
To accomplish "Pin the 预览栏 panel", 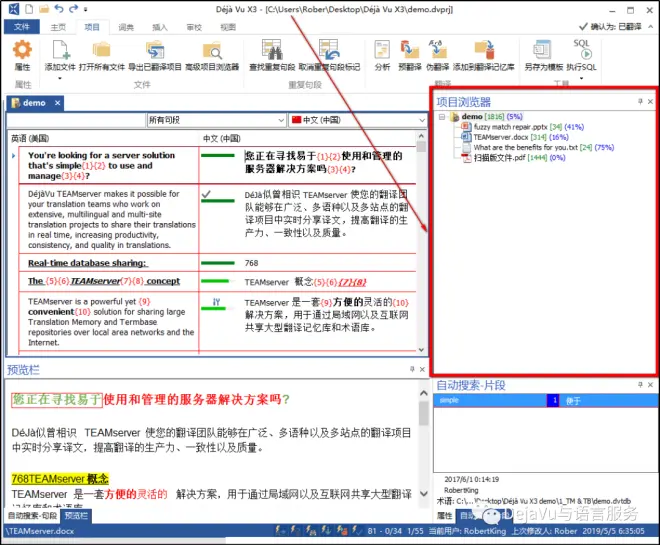I will (x=412, y=369).
